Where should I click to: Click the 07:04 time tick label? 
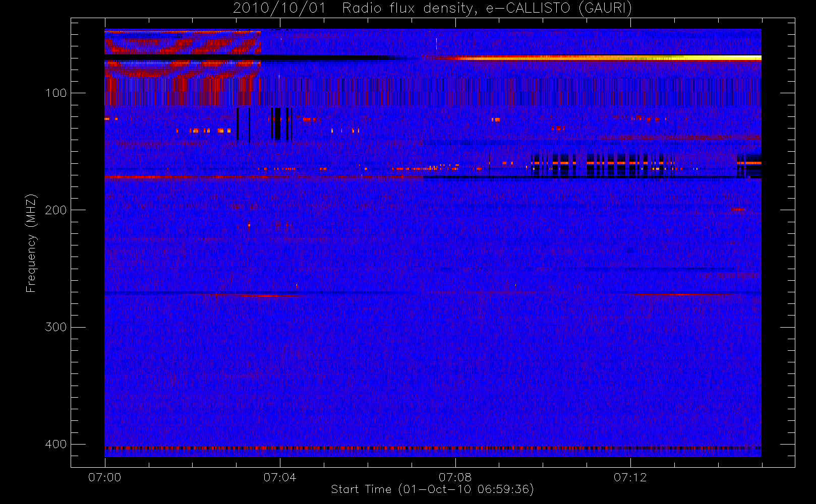pos(280,477)
